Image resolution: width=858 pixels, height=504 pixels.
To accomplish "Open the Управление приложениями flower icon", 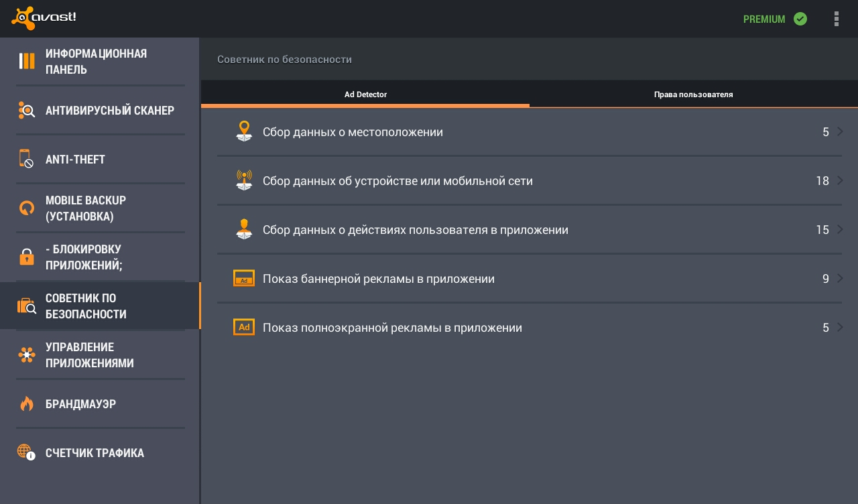I will click(27, 355).
